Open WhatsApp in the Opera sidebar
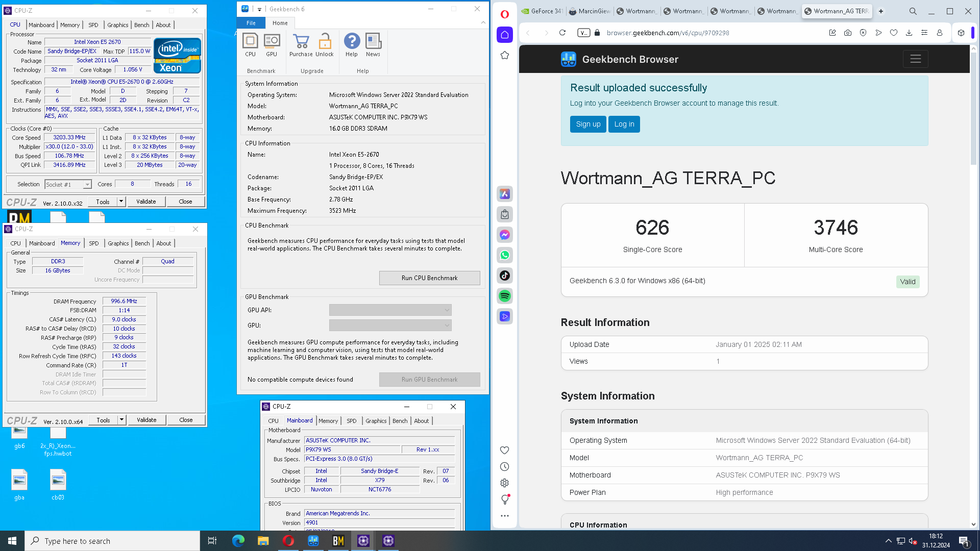980x551 pixels. [505, 255]
